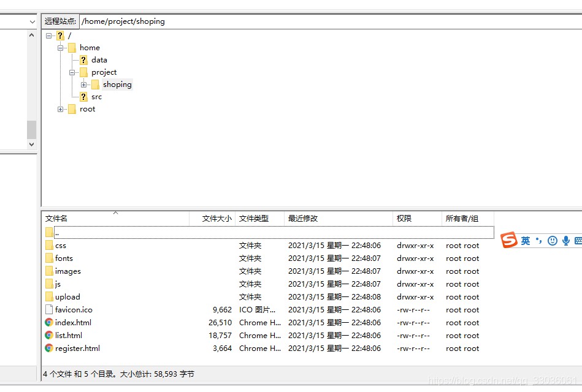
Task: Click the Sogou input method S logo
Action: pos(509,240)
